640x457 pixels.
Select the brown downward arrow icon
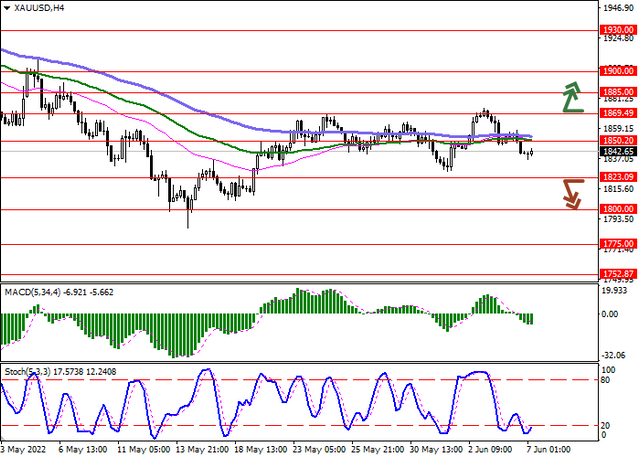573,194
